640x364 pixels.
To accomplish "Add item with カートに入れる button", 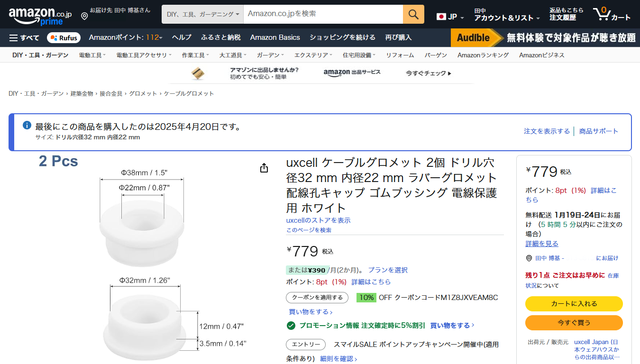I will tap(574, 304).
